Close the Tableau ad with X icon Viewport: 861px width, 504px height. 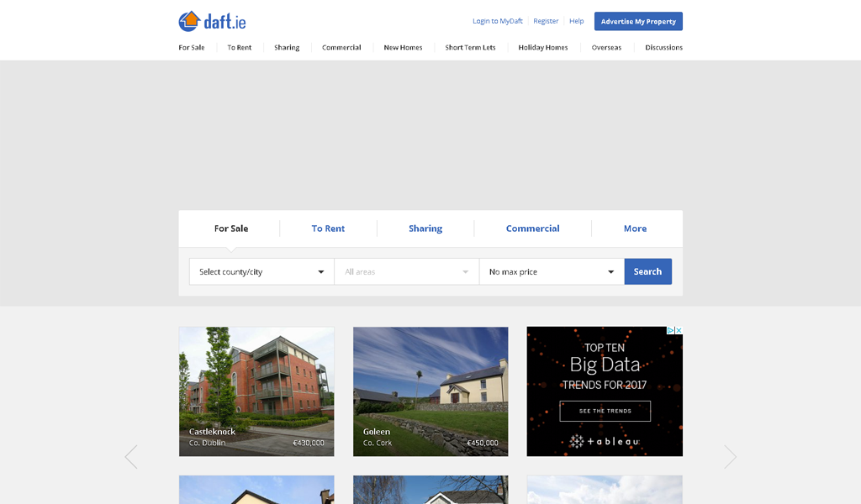click(x=679, y=330)
